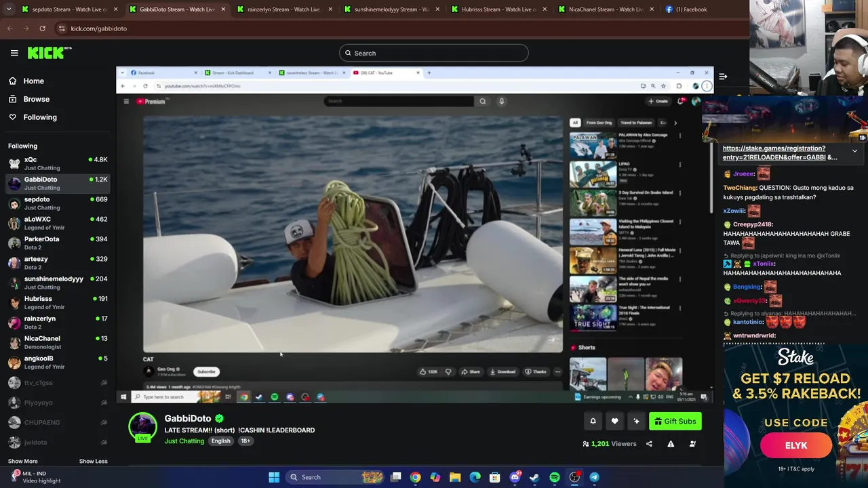Viewport: 868px width, 488px height.
Task: Open Copilot from taskbar
Action: click(x=435, y=477)
